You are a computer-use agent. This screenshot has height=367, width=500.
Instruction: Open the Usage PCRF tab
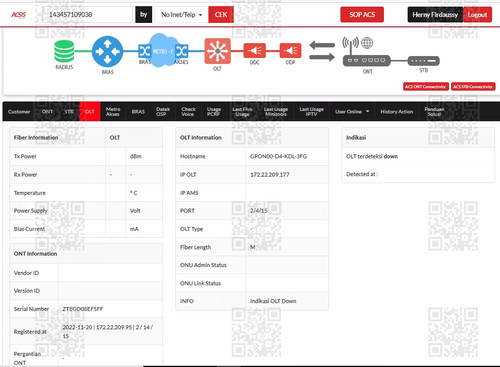click(x=214, y=112)
